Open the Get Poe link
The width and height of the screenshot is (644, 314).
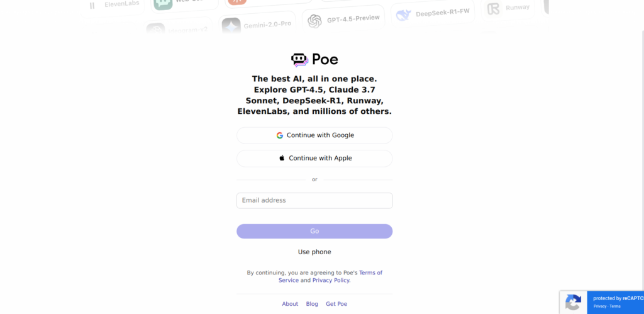click(x=336, y=304)
